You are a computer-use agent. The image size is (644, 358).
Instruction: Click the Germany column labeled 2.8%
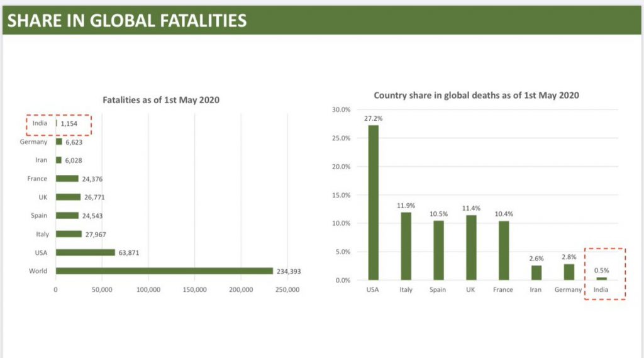pos(569,272)
